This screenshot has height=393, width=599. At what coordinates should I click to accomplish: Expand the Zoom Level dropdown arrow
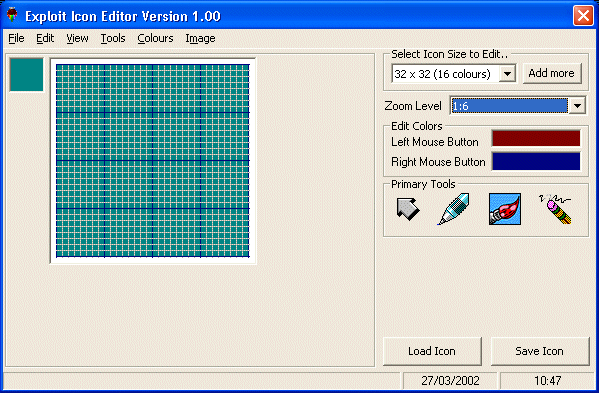point(577,105)
